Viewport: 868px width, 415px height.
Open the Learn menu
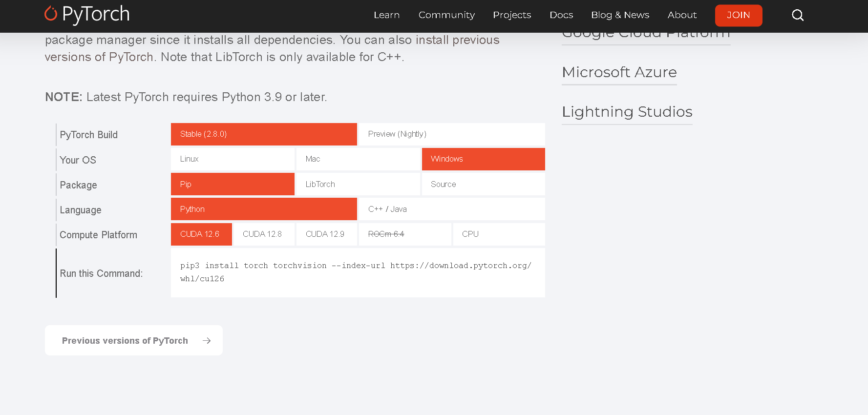(386, 15)
